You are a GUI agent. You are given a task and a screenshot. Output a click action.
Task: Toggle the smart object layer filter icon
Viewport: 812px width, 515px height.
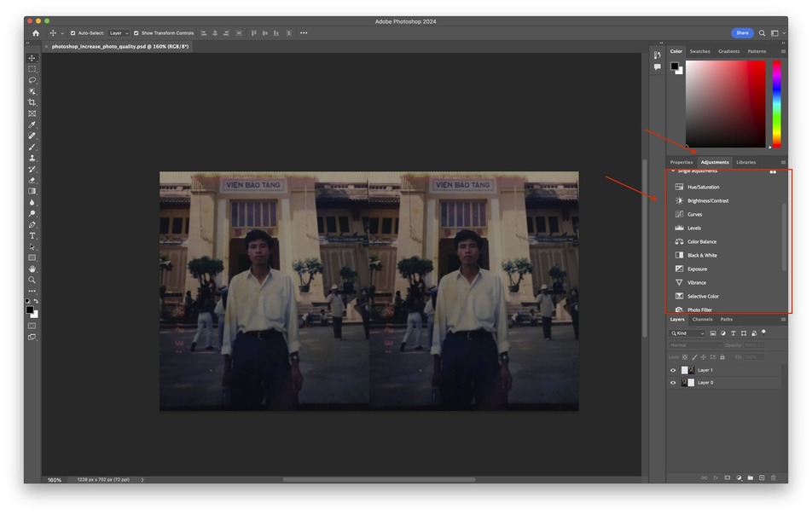tap(754, 333)
